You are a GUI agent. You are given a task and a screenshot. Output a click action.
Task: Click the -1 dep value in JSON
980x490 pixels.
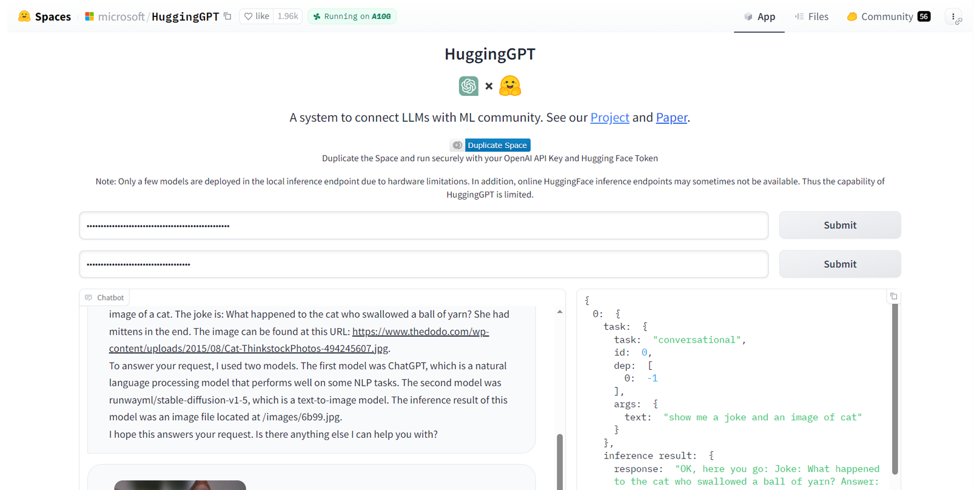[x=652, y=378]
